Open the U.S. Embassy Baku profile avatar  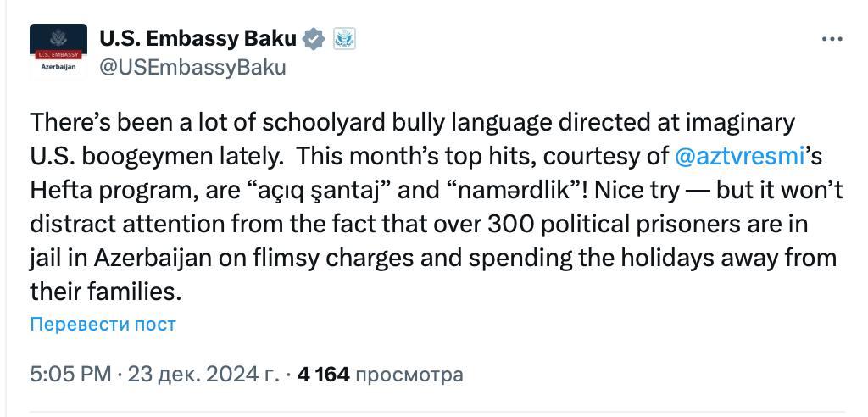(x=58, y=53)
